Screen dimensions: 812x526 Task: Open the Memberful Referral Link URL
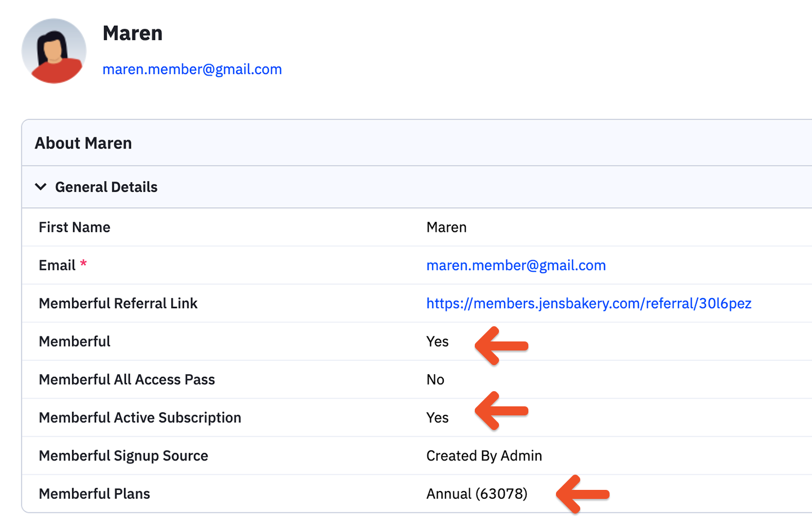click(589, 303)
